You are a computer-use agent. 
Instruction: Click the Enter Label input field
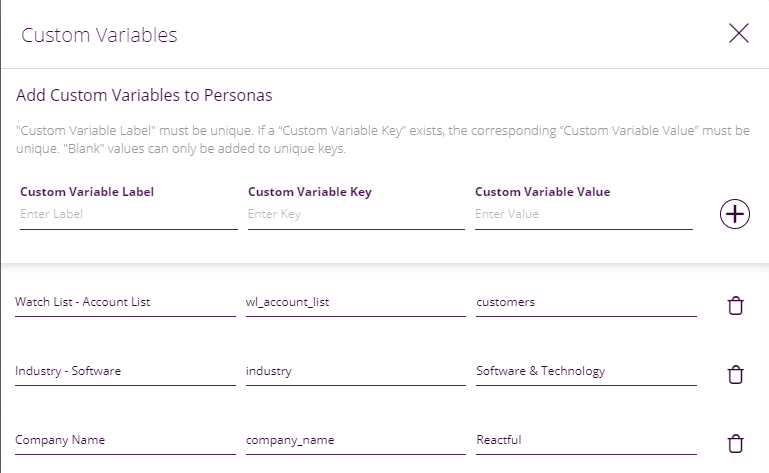(128, 214)
